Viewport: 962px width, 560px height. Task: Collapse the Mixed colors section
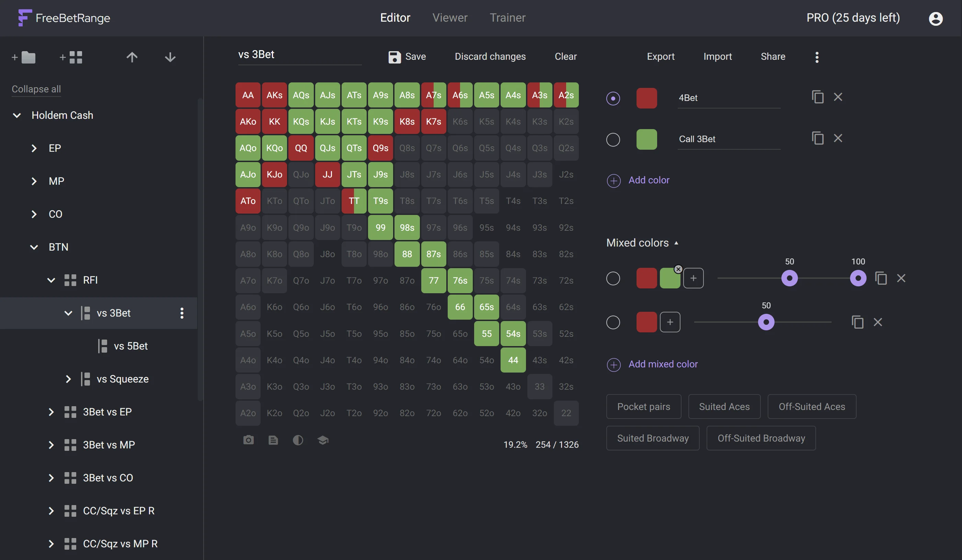pyautogui.click(x=676, y=243)
